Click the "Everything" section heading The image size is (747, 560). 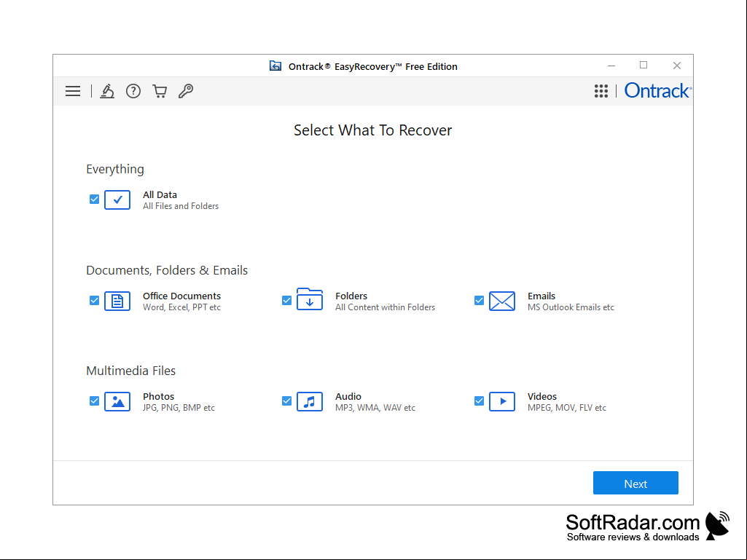click(x=115, y=170)
